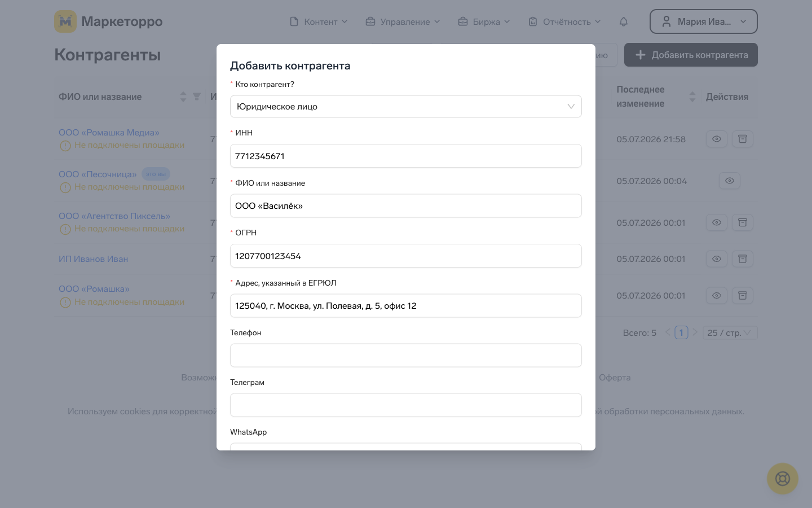Archive ООО «Ромашка Медиа» contractor
Viewport: 812px width, 508px height.
coord(743,139)
